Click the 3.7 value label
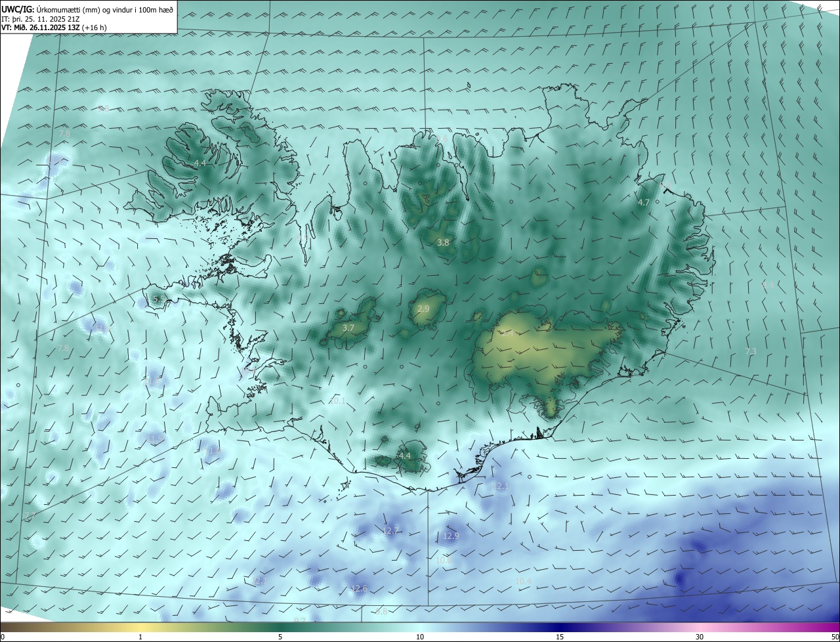The height and width of the screenshot is (642, 840). point(348,328)
